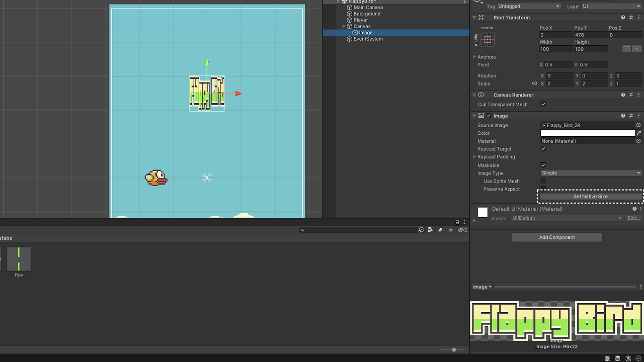Adjust the Project icon size slider
Viewport: 644px width, 362px height.
tap(454, 350)
